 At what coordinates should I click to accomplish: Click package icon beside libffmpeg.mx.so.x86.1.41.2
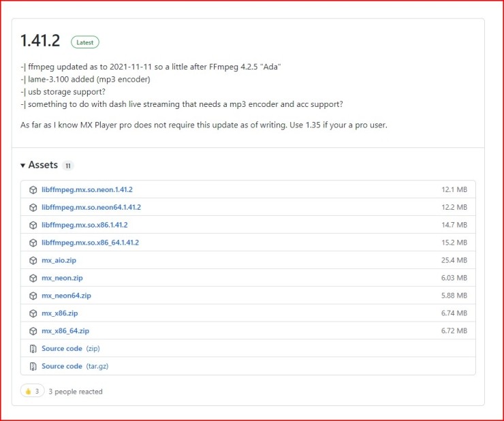pos(33,225)
